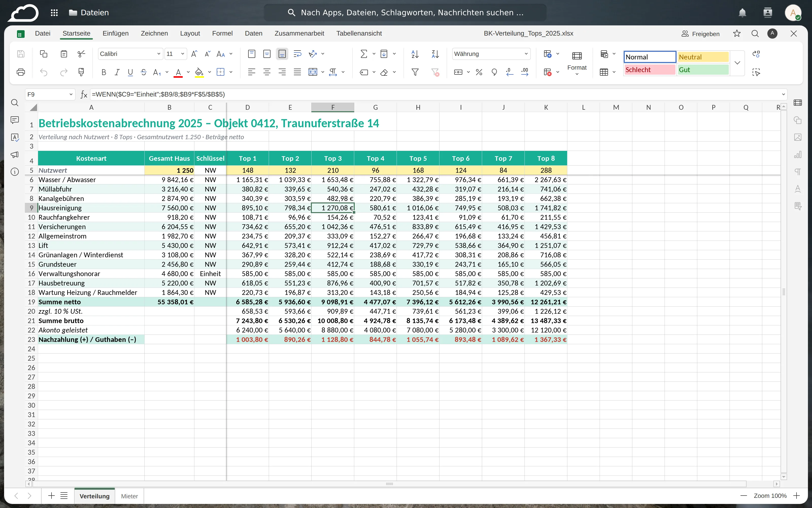Click the Cut scissors icon
The width and height of the screenshot is (812, 508).
coord(81,54)
